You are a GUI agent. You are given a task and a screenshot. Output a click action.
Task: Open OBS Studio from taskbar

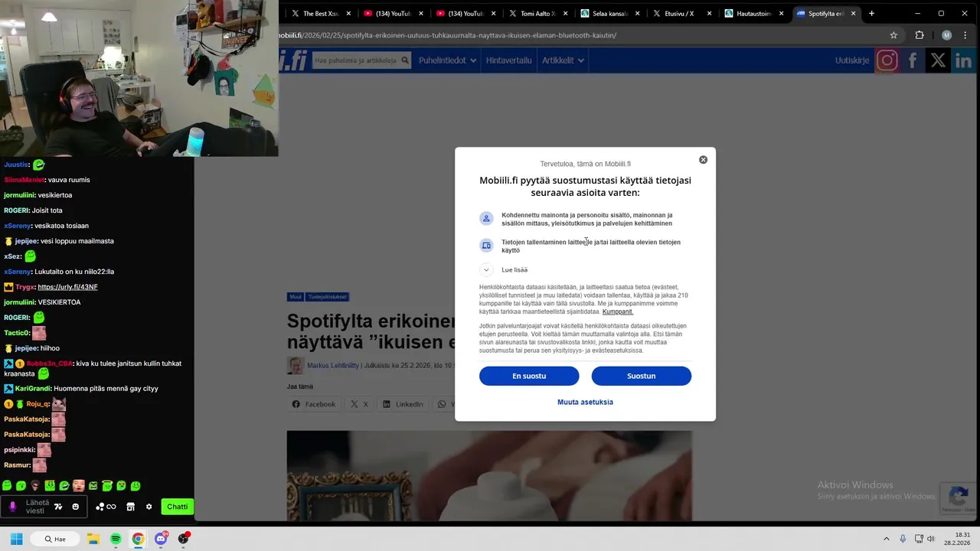click(183, 539)
